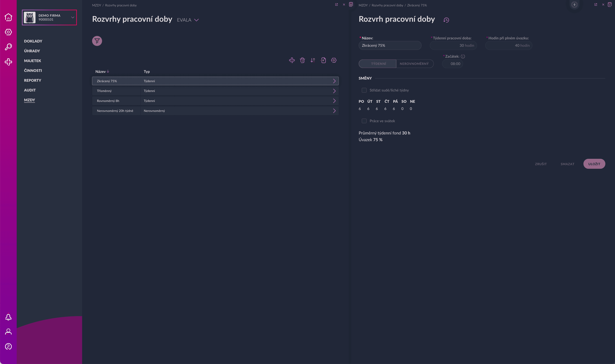The height and width of the screenshot is (364, 615).
Task: Click the Rozvrhy pracovní doby breadcrumb in the detail panel
Action: [x=387, y=5]
